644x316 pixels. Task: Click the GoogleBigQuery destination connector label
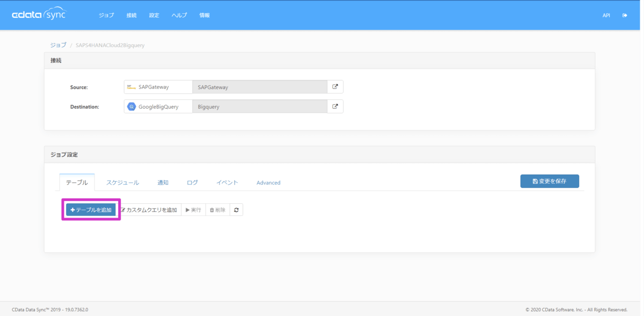pos(158,106)
